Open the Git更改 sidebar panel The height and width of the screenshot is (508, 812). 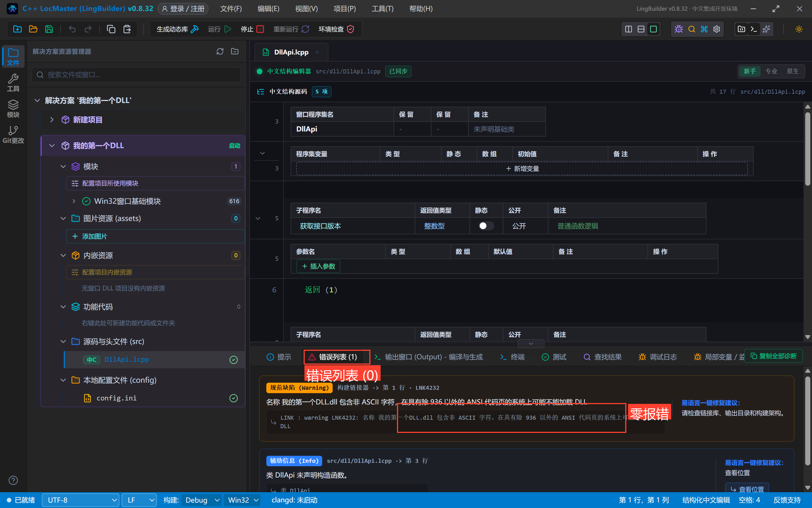[x=13, y=135]
